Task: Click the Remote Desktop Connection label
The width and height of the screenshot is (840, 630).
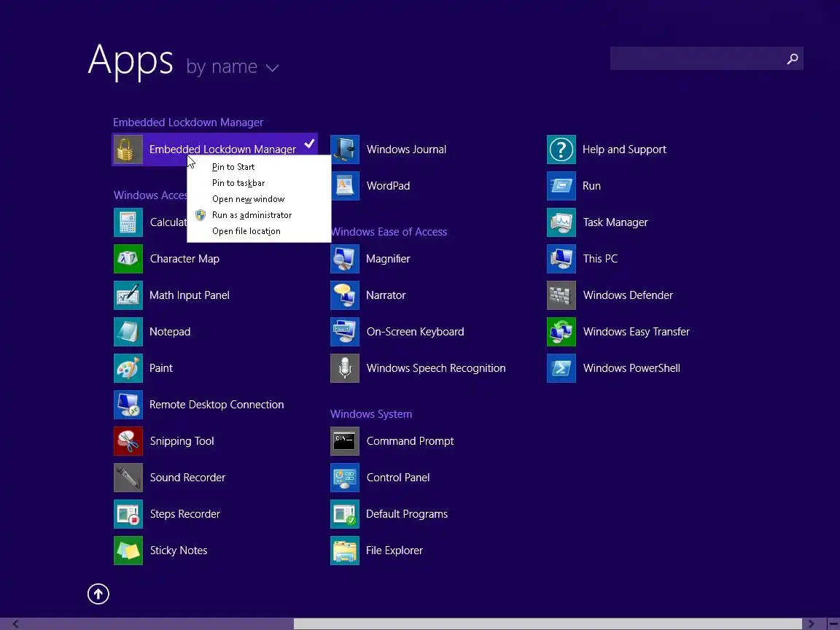Action: 217,405
